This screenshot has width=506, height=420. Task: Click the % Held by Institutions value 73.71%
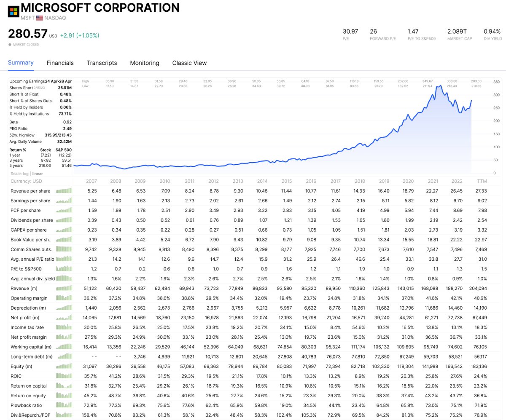[x=65, y=114]
